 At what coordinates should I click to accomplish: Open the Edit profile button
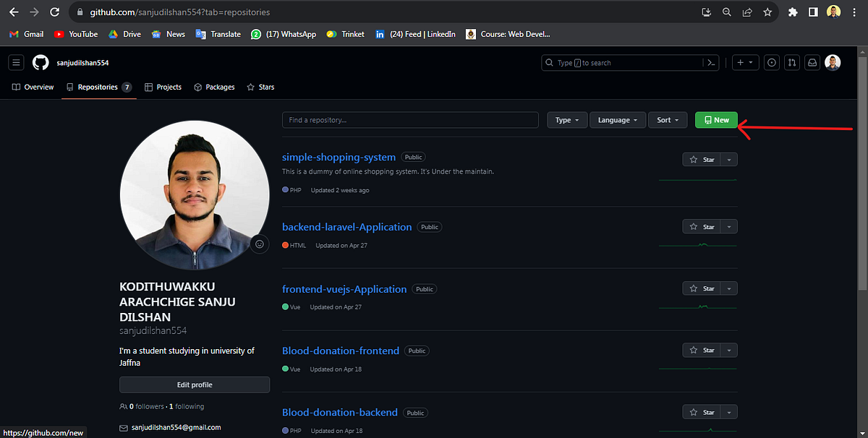[194, 385]
